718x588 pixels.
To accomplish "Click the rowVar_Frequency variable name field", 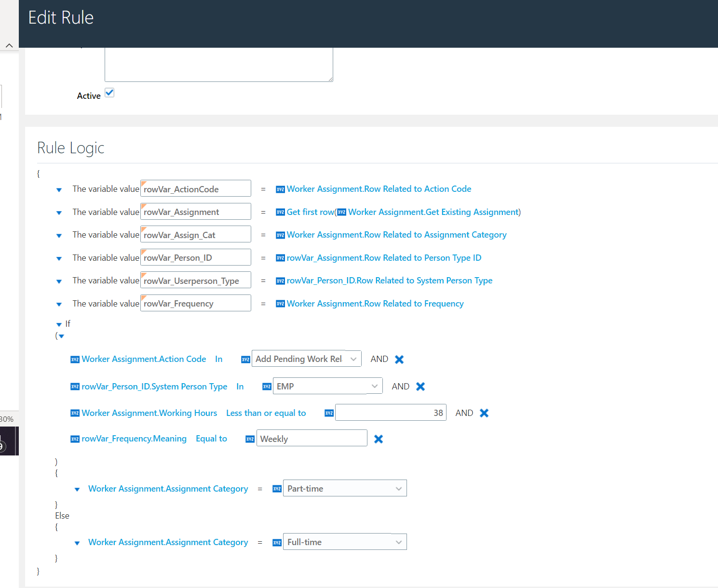I will (x=196, y=303).
